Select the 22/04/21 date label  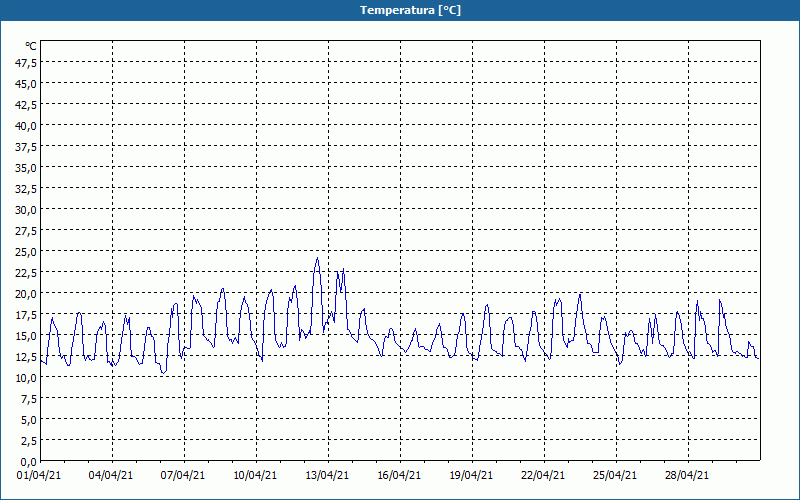point(543,475)
